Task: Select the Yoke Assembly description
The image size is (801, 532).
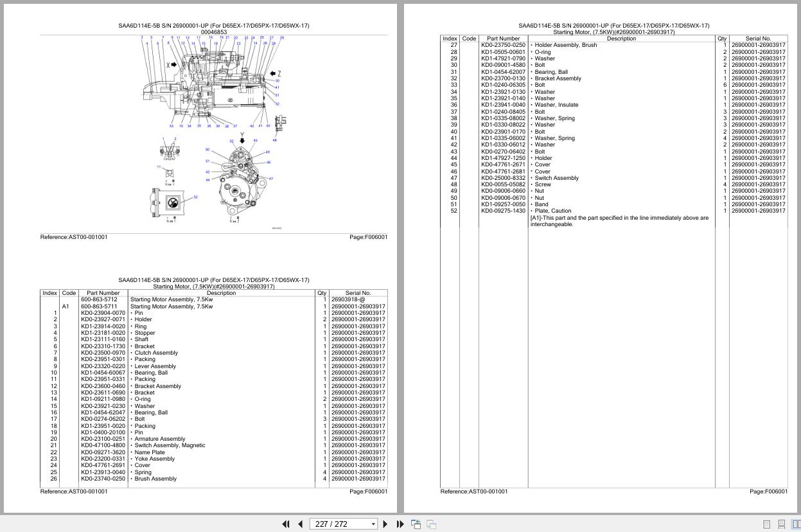Action: [x=154, y=459]
